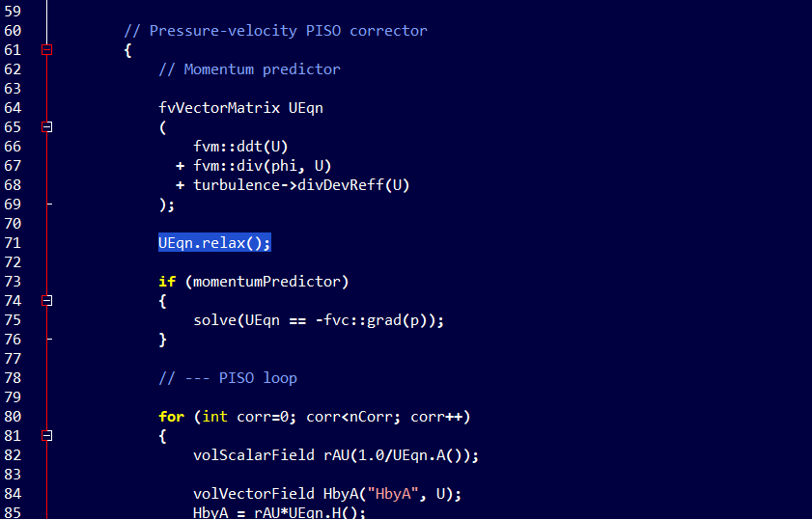Image resolution: width=812 pixels, height=519 pixels.
Task: Click the 'int' keyword in for loop
Action: (215, 417)
